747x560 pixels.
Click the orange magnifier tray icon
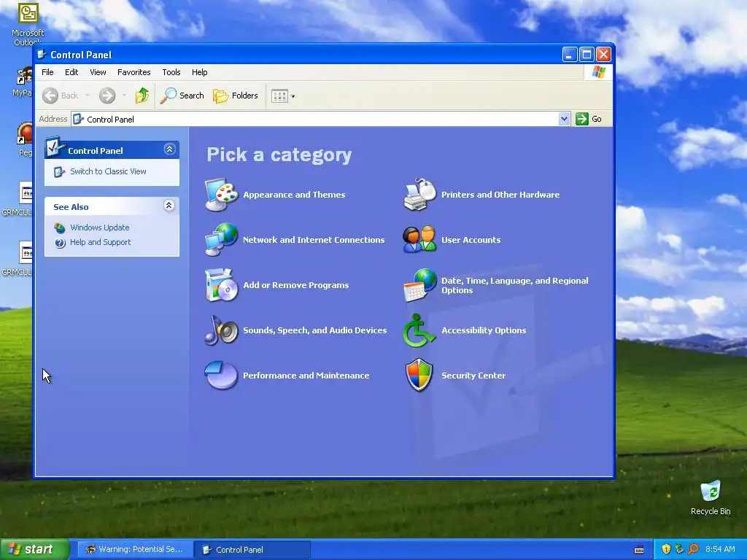coord(693,550)
